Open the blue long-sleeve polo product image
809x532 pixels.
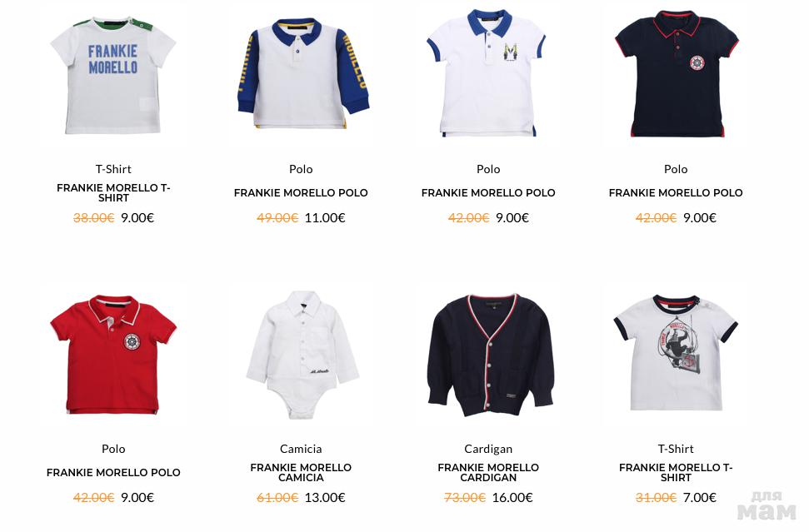coord(301,74)
